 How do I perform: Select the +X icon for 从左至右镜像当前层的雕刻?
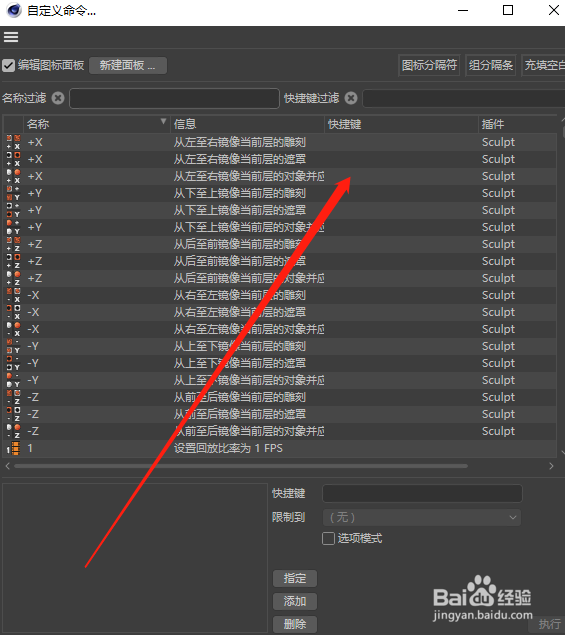click(x=13, y=142)
